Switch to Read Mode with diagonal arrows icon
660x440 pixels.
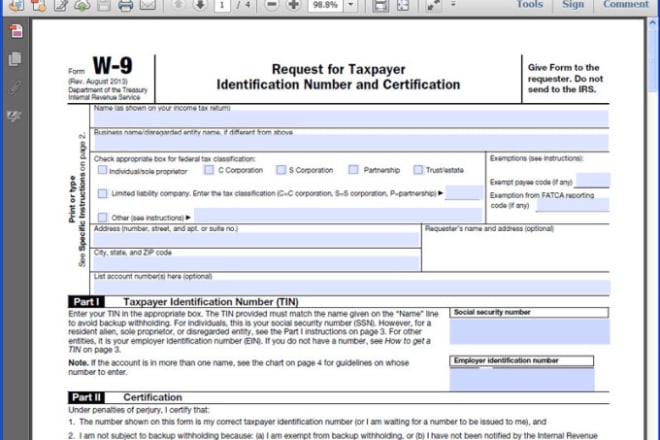tap(433, 5)
